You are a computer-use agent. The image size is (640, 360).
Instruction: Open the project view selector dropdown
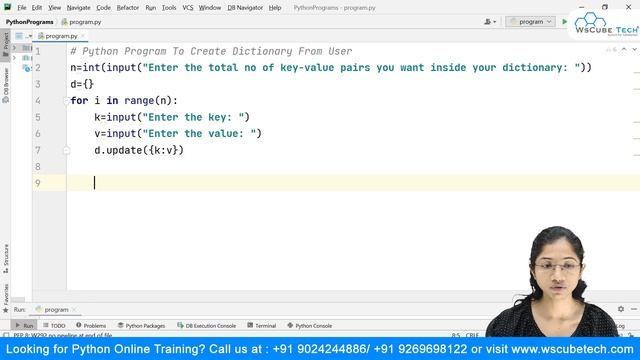24,36
